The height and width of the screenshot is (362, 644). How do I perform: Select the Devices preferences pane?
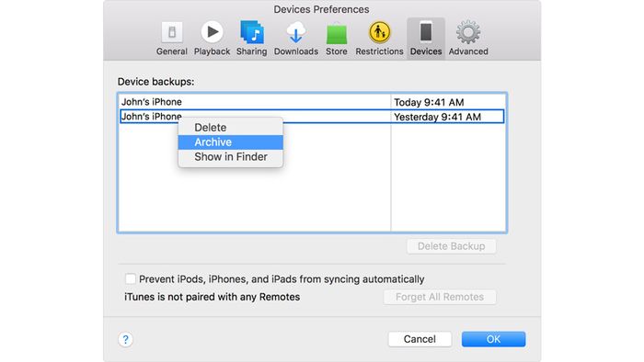426,39
